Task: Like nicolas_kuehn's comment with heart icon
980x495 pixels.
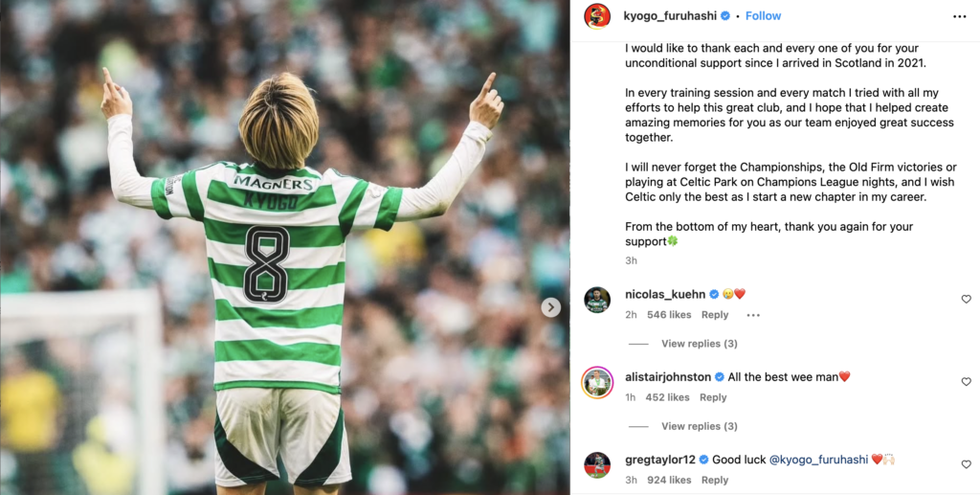Action: tap(967, 300)
